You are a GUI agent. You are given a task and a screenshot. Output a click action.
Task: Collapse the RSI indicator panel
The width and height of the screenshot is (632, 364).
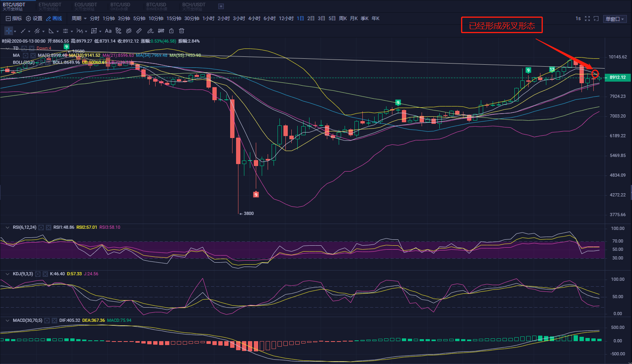[x=8, y=228]
